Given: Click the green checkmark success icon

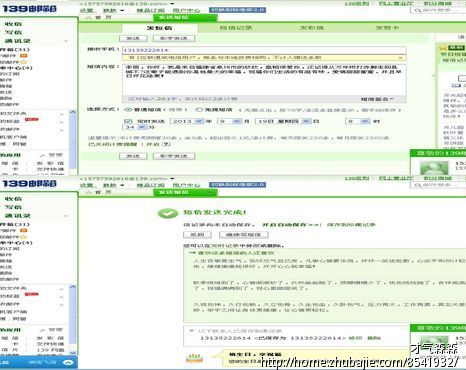Looking at the screenshot, I should 168,213.
